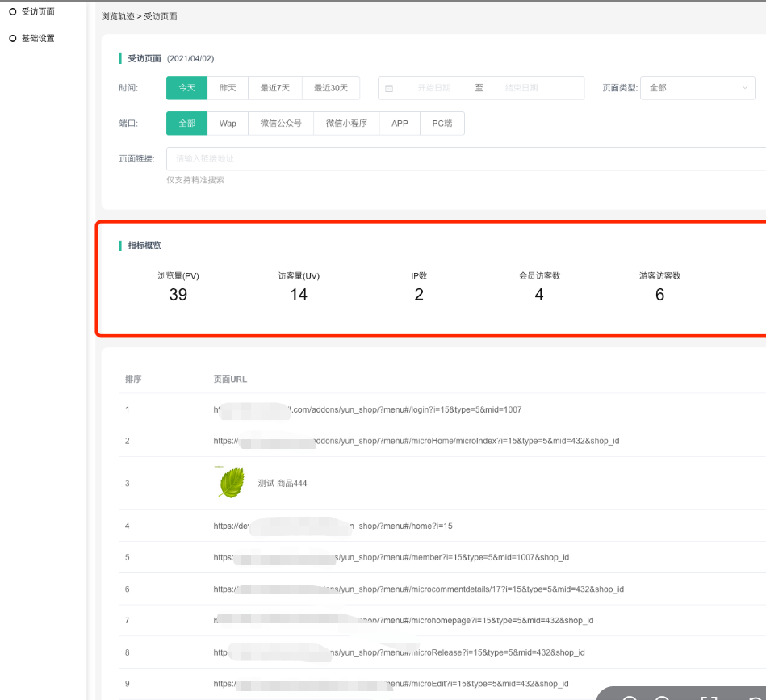766x700 pixels.
Task: Choose the 最近7天 time range
Action: pos(274,88)
